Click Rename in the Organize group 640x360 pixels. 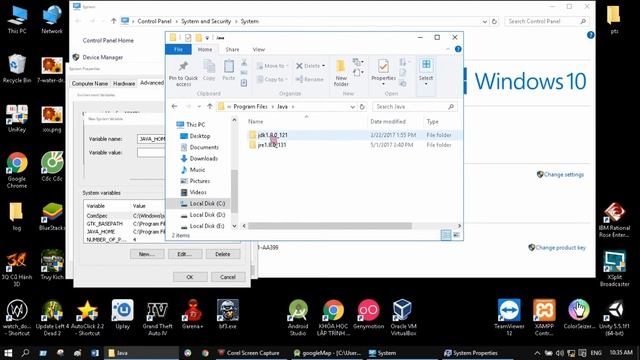click(310, 79)
